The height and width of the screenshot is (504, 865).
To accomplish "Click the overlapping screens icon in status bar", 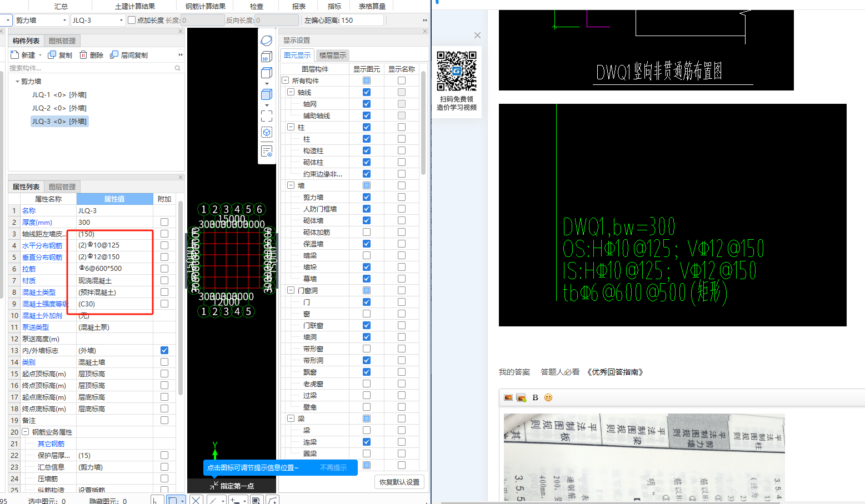I will (x=256, y=500).
